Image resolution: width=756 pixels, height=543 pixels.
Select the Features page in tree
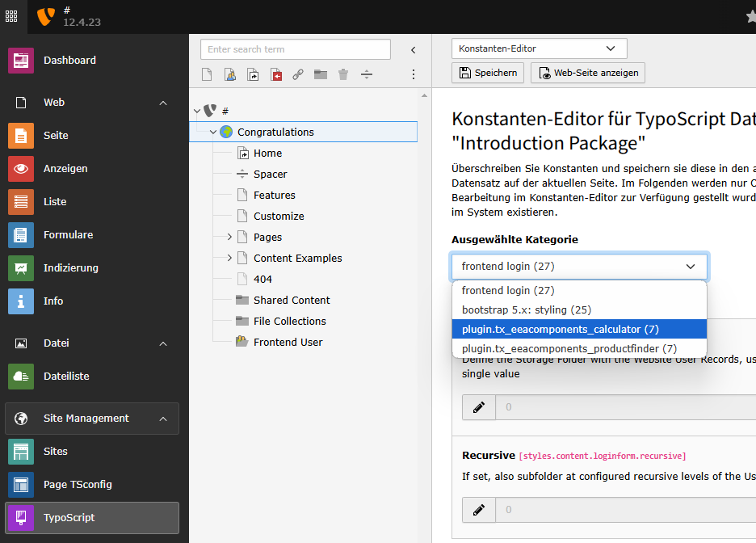point(275,196)
